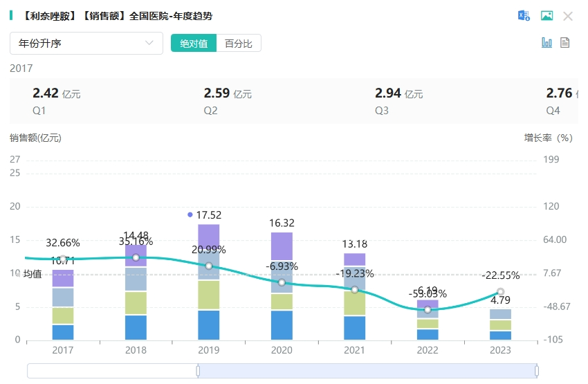Screen dimensions: 588x384
Task: Export chart data to Excel
Action: click(x=524, y=16)
